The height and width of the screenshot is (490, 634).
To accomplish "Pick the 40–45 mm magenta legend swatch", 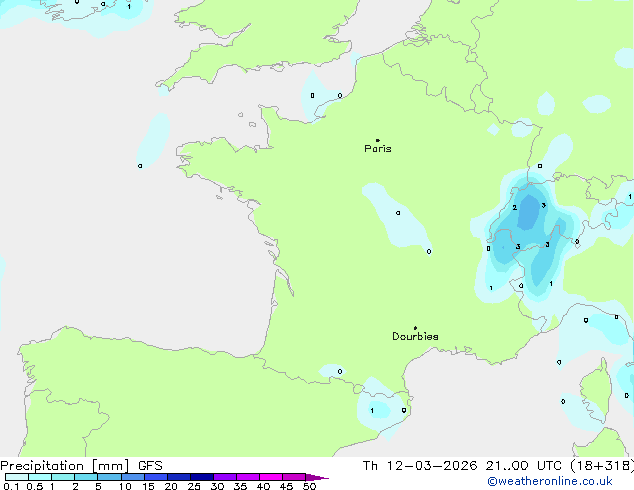I will pos(271,477).
